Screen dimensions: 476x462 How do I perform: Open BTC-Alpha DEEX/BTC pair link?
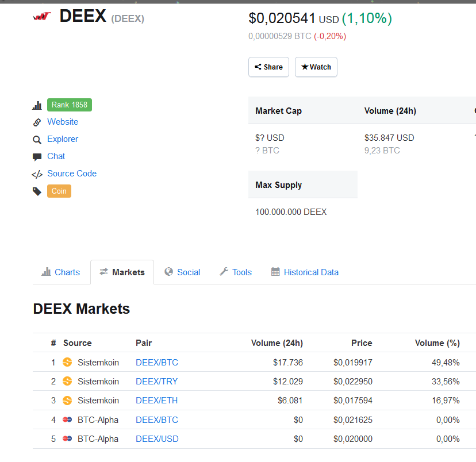[x=157, y=420]
